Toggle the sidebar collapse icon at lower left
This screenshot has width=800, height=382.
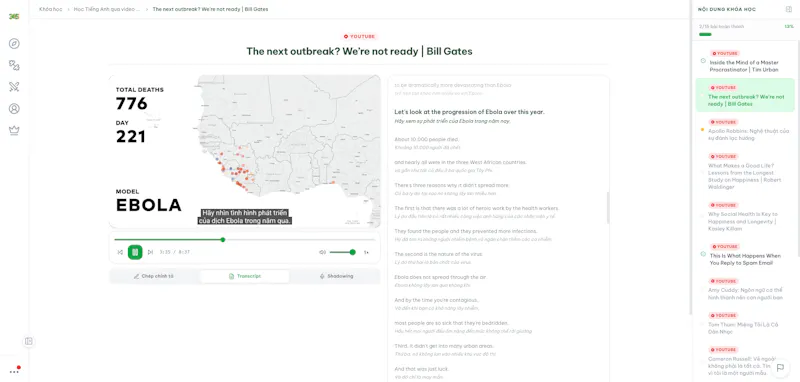click(29, 341)
